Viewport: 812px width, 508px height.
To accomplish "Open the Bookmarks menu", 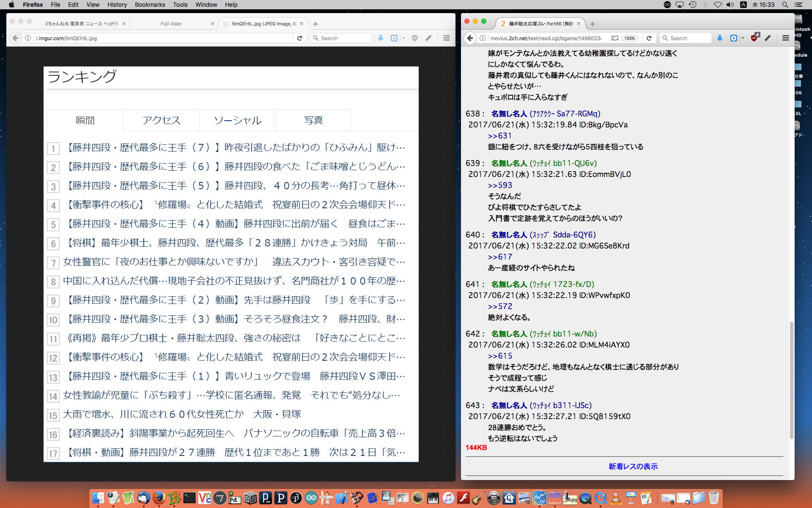I will (x=150, y=5).
